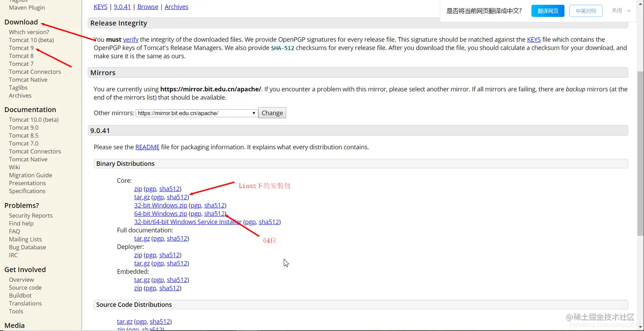The width and height of the screenshot is (644, 331).
Task: Open the Browse link
Action: 148,7
